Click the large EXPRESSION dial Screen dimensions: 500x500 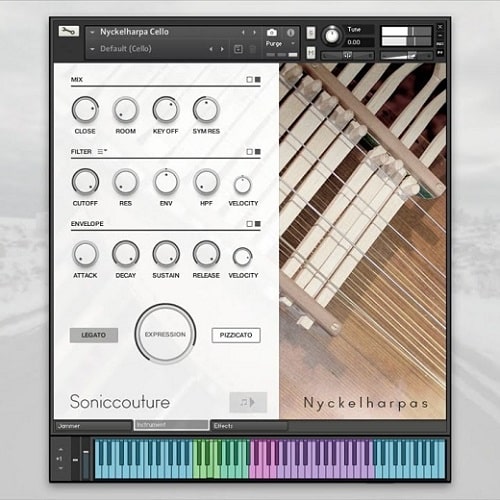pos(165,334)
